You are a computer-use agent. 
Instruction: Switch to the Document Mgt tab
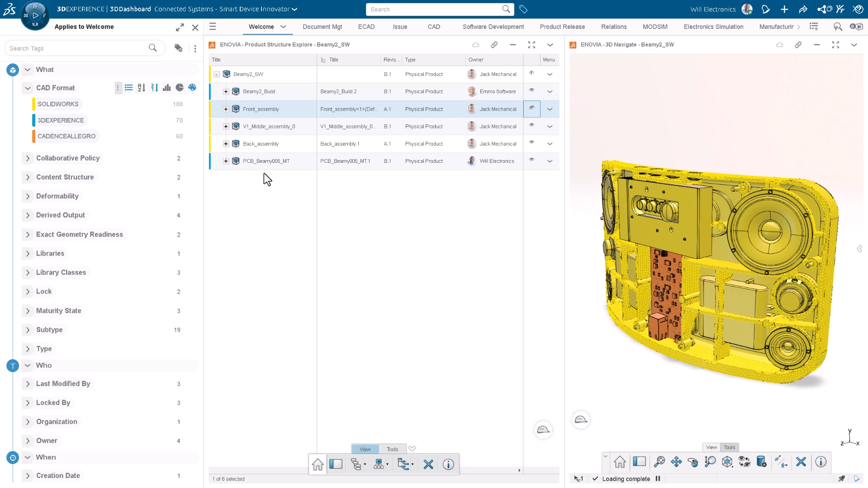(322, 27)
